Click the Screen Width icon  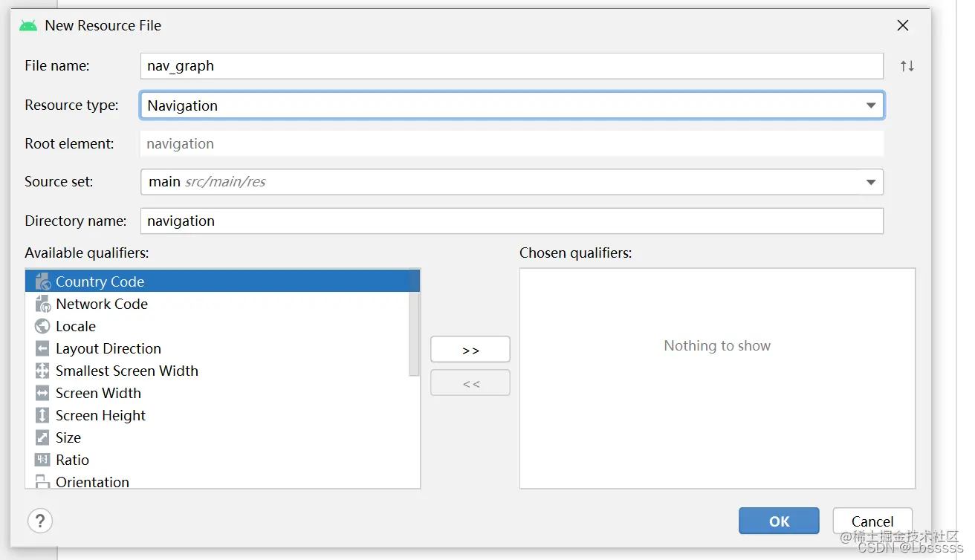(x=42, y=393)
